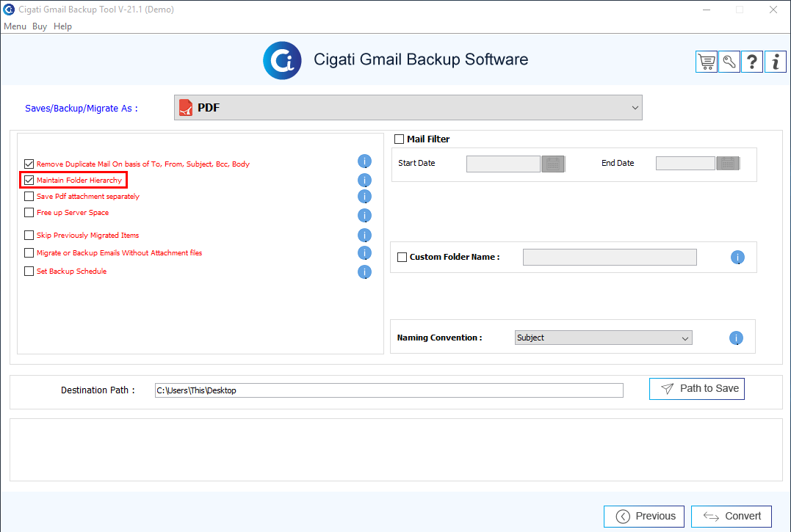Image resolution: width=791 pixels, height=532 pixels.
Task: Click the Custom Folder Name text field
Action: (x=610, y=257)
